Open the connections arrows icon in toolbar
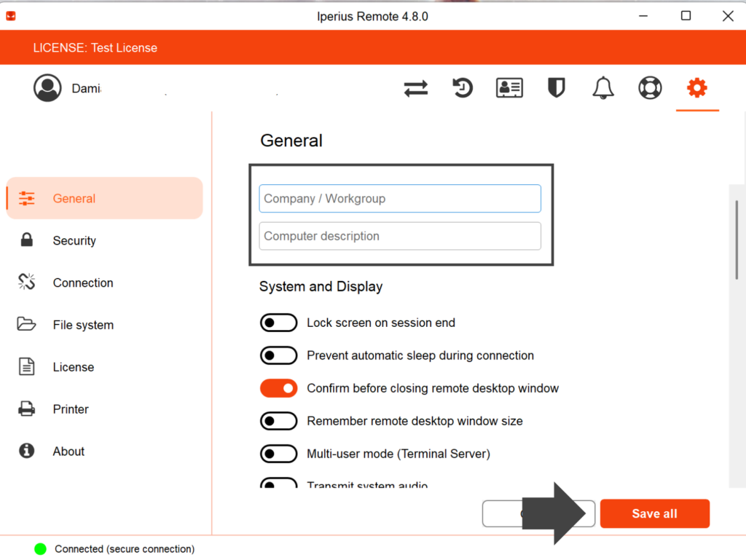This screenshot has height=560, width=746. [416, 88]
